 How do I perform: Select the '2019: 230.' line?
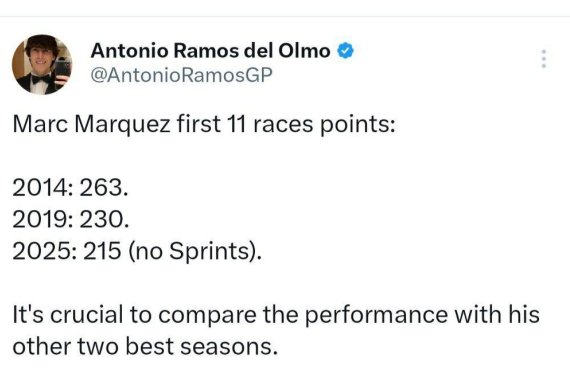pyautogui.click(x=71, y=220)
